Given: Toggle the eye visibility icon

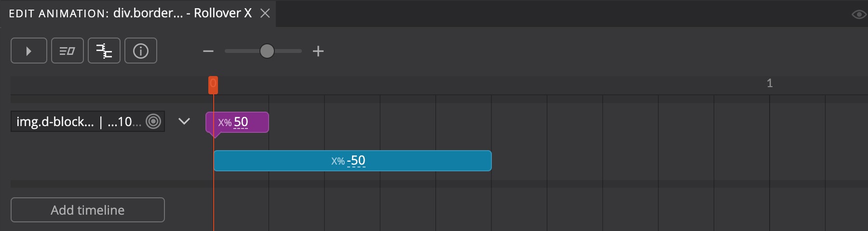Looking at the screenshot, I should 859,14.
